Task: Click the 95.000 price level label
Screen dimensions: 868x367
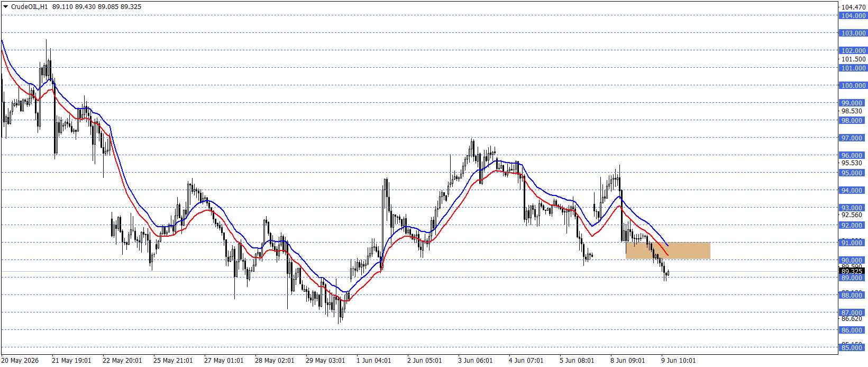Action: [853, 173]
